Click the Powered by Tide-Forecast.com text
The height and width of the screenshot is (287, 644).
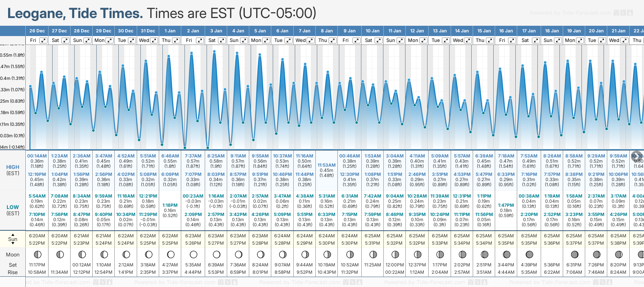pos(570,13)
